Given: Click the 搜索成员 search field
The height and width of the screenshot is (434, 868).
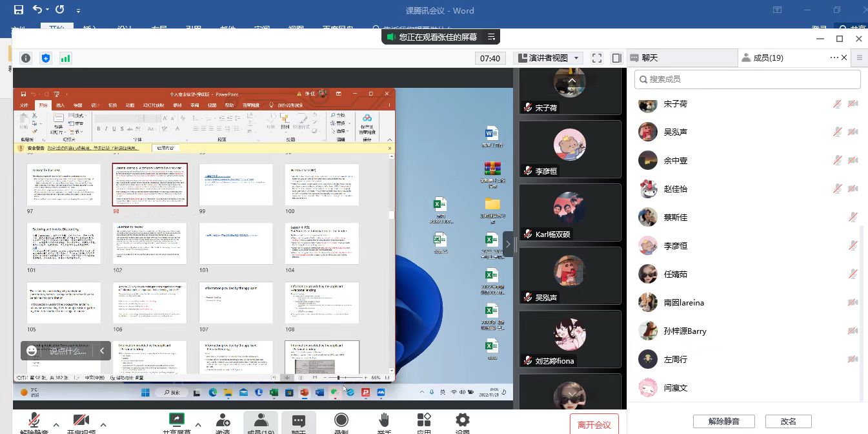Looking at the screenshot, I should pyautogui.click(x=747, y=79).
